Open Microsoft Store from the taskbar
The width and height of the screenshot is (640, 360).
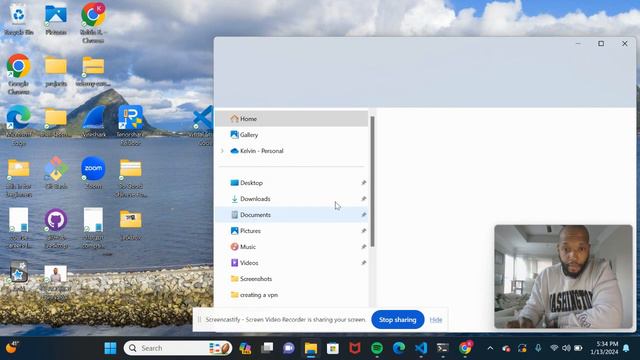pyautogui.click(x=333, y=348)
